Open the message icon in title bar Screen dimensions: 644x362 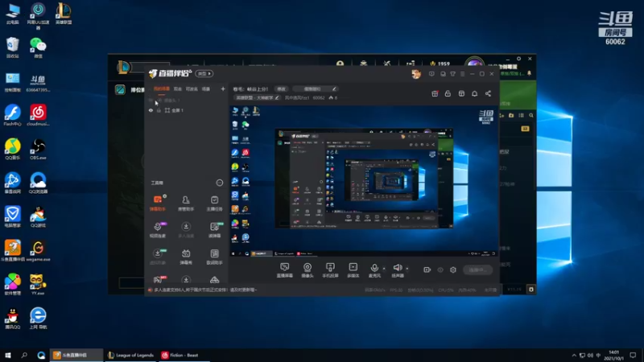(431, 74)
